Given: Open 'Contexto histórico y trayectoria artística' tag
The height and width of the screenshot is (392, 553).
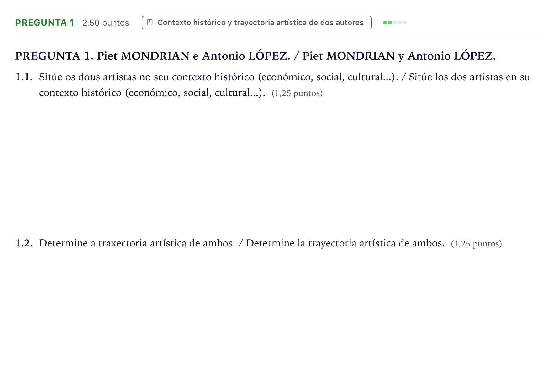Looking at the screenshot, I should 256,23.
